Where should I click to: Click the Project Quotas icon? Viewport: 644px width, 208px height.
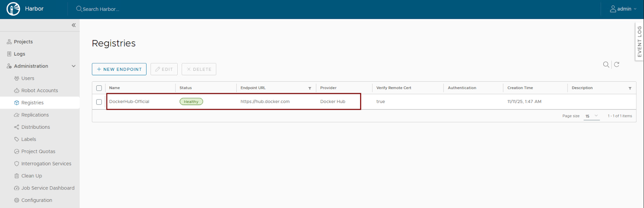point(17,152)
